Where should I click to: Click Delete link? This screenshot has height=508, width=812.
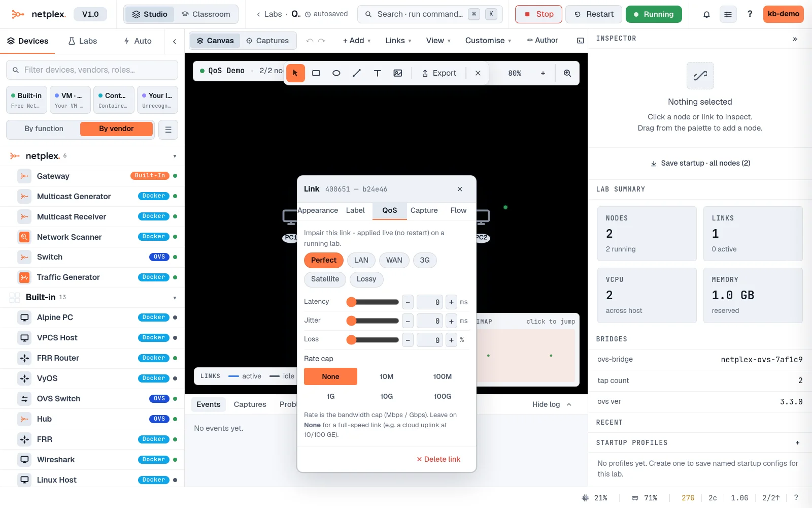[438, 459]
